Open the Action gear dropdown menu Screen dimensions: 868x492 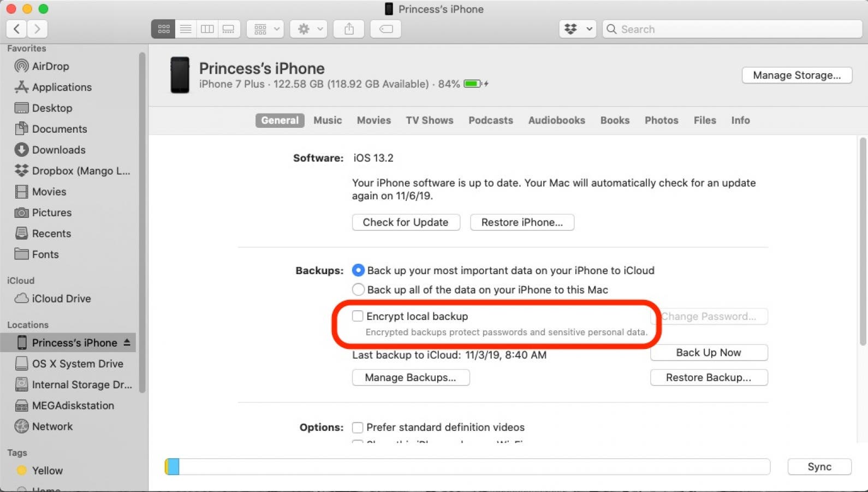pos(308,29)
